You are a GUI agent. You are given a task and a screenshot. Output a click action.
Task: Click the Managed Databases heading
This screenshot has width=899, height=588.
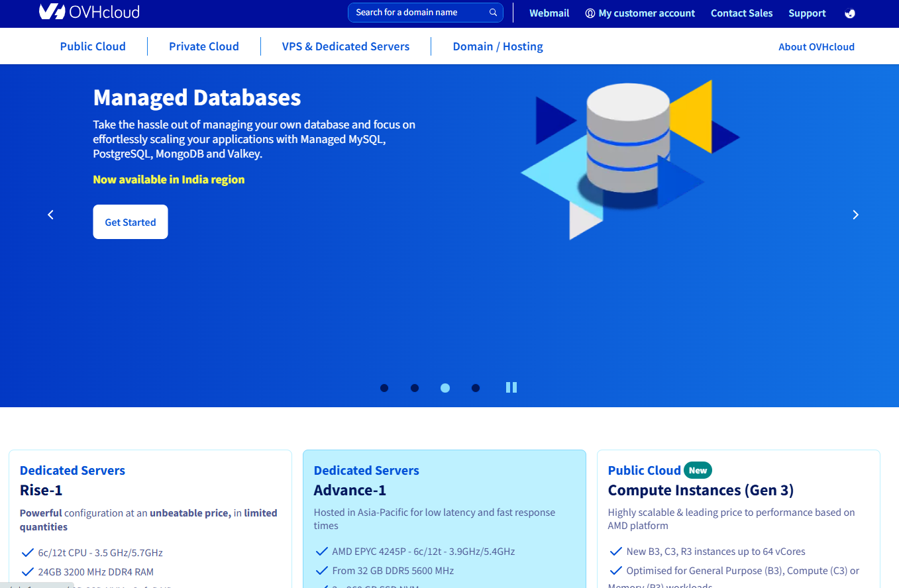pos(197,98)
